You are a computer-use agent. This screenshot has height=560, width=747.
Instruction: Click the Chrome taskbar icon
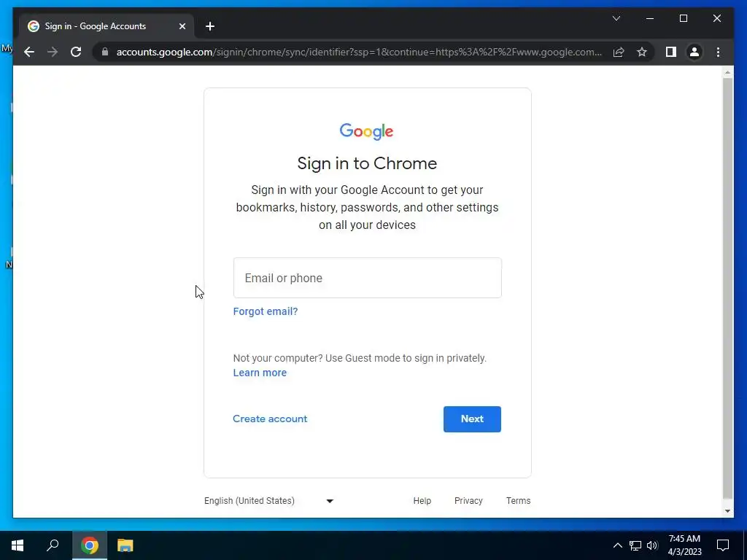(x=90, y=545)
